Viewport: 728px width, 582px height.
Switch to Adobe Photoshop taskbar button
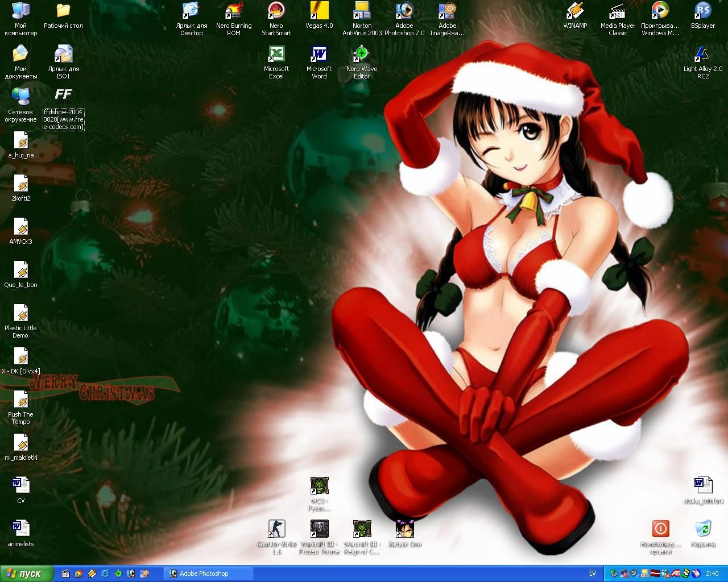(208, 573)
